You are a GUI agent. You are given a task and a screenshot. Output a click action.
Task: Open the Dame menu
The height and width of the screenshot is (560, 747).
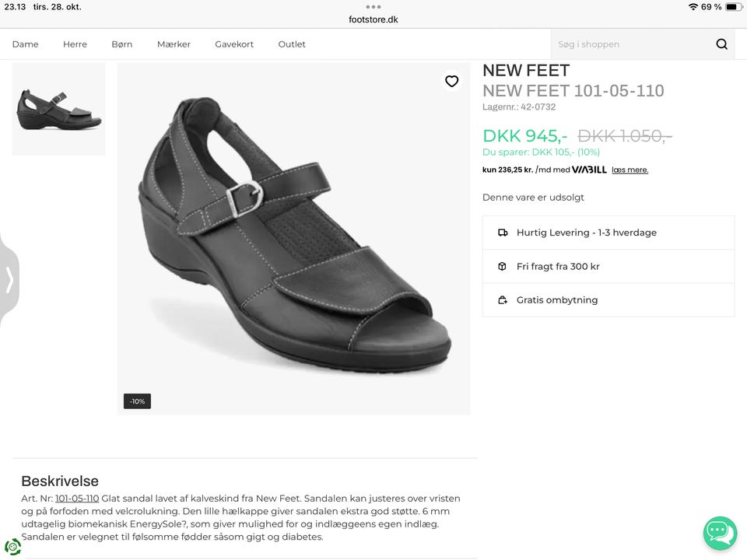point(25,44)
